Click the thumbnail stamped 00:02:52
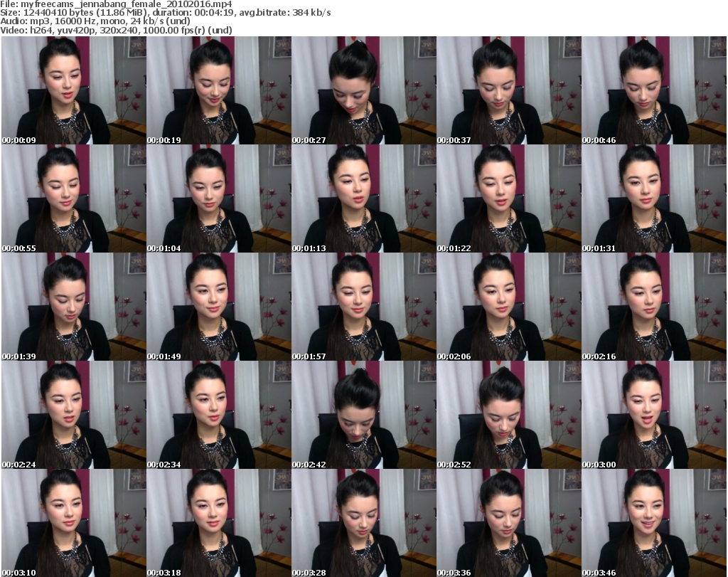 tap(508, 415)
